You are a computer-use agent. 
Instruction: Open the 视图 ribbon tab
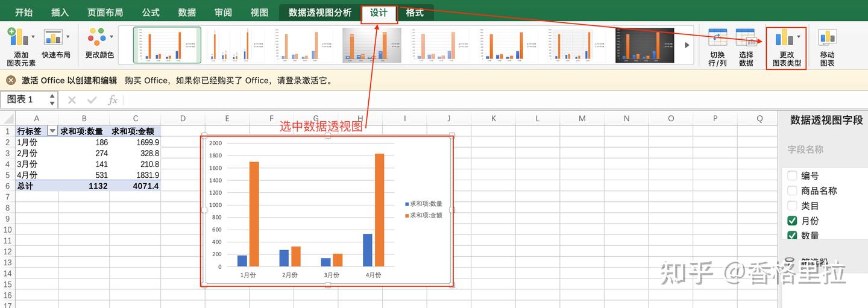pos(259,12)
